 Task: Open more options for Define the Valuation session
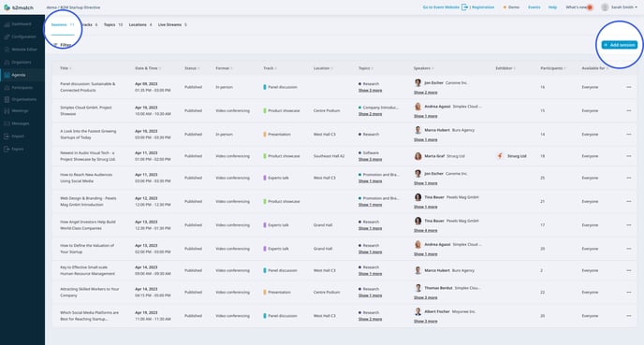pos(629,249)
